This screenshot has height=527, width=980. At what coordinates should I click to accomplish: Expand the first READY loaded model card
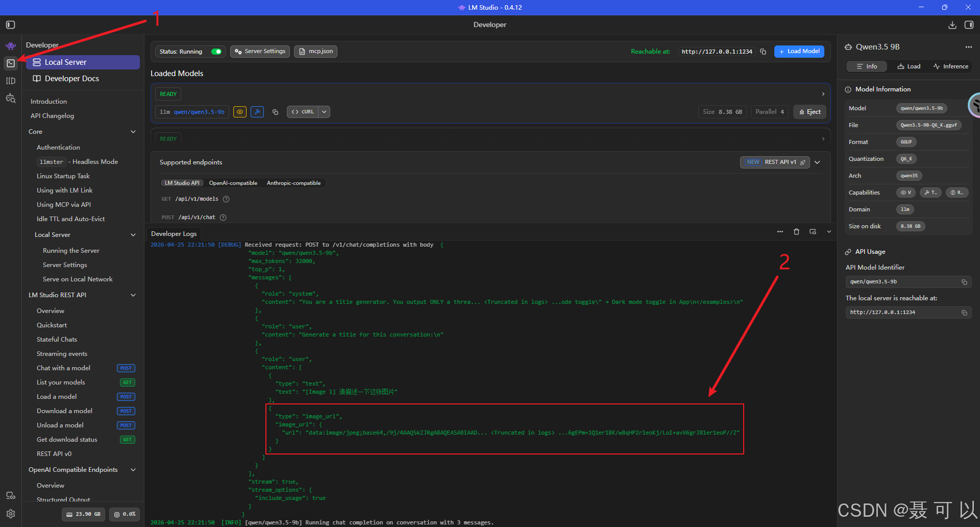[x=823, y=94]
